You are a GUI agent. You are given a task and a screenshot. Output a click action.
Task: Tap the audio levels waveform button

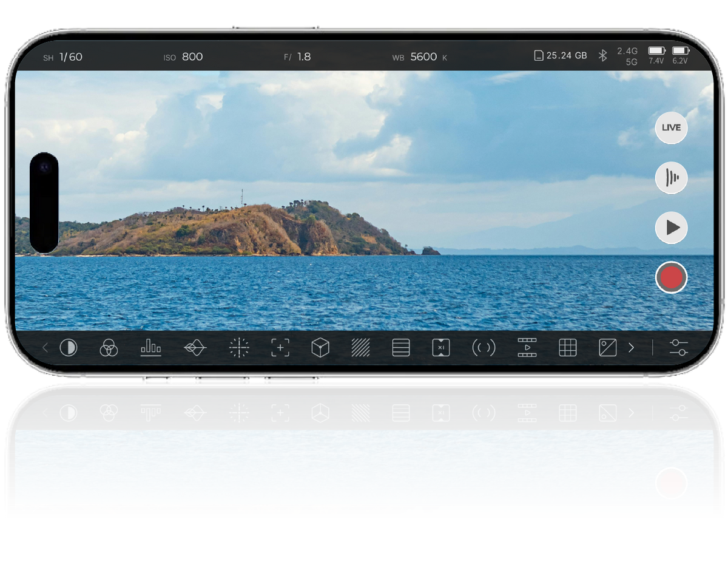pos(672,178)
